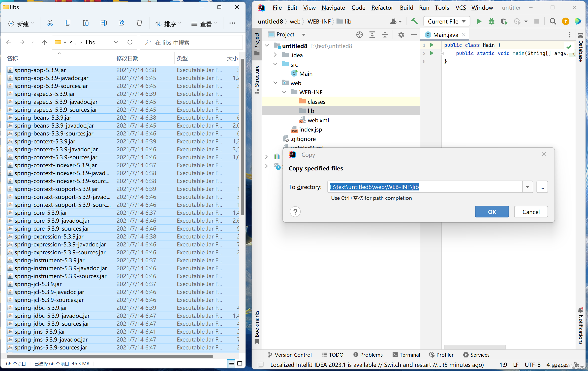Click the editor horizontal scrollbar

[474, 347]
